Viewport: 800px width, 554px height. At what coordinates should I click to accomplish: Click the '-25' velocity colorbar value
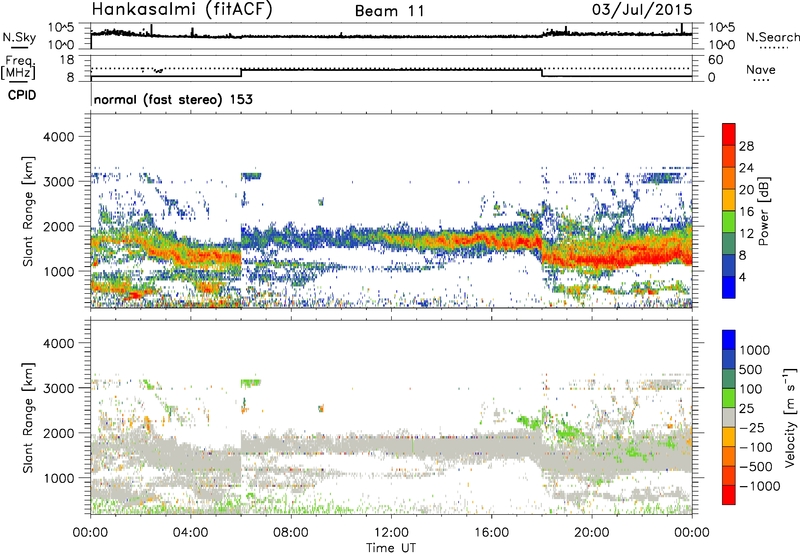pyautogui.click(x=750, y=427)
